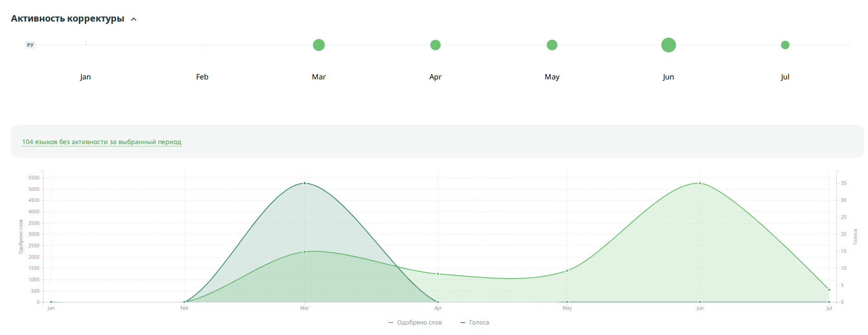Click Одобрено слов data point at Mar
Screen dimensions: 868x335
tap(304, 252)
